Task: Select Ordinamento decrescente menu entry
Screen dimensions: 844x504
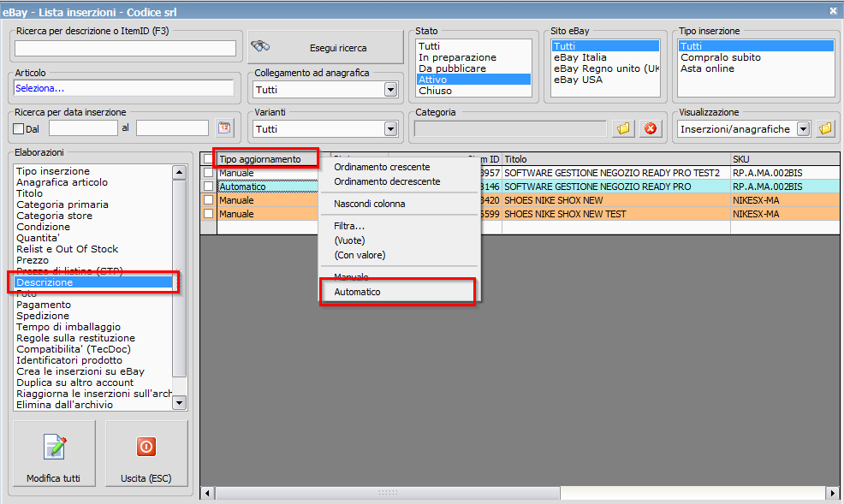Action: 387,181
